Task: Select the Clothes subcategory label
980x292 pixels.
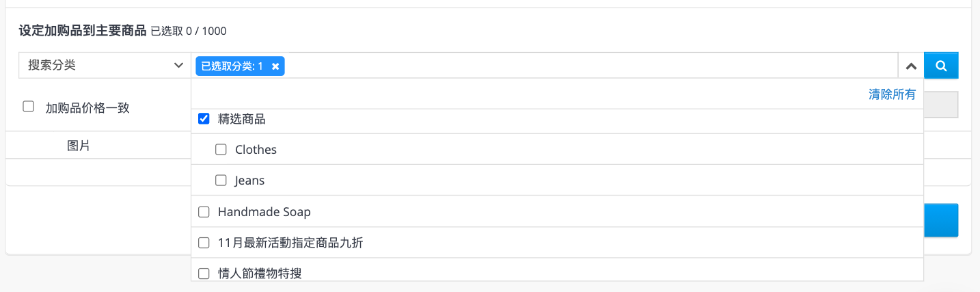Action: (x=256, y=150)
